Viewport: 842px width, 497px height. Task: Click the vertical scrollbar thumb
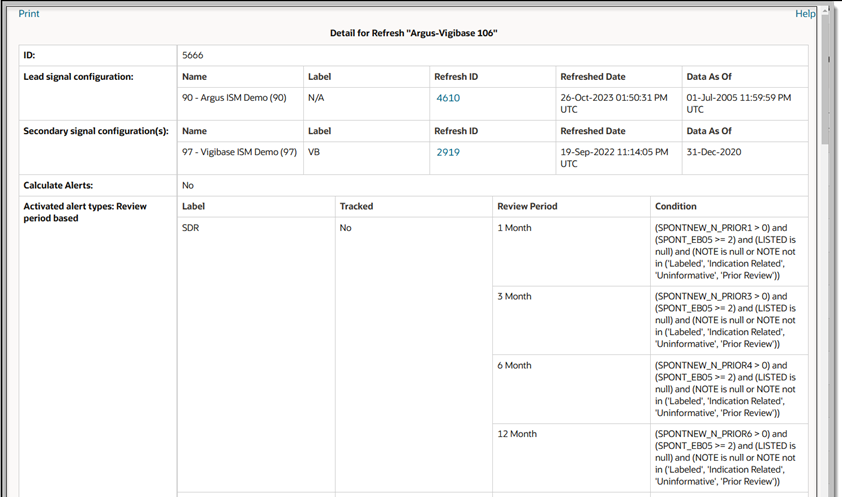click(825, 79)
